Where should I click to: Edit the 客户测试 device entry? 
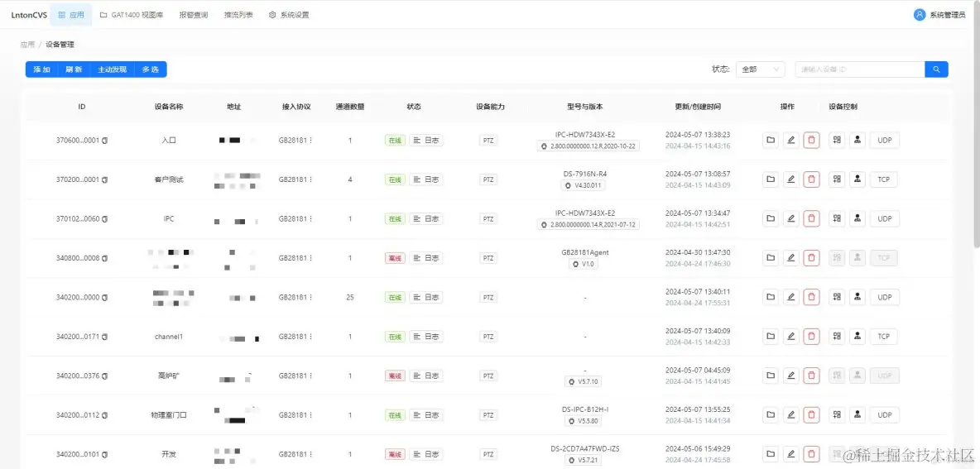pos(790,179)
